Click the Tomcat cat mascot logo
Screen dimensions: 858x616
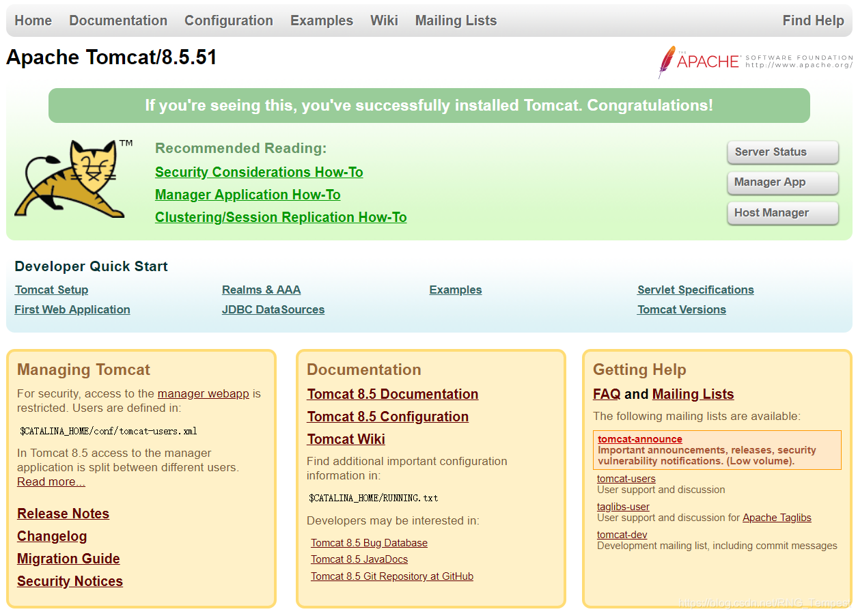(x=74, y=179)
